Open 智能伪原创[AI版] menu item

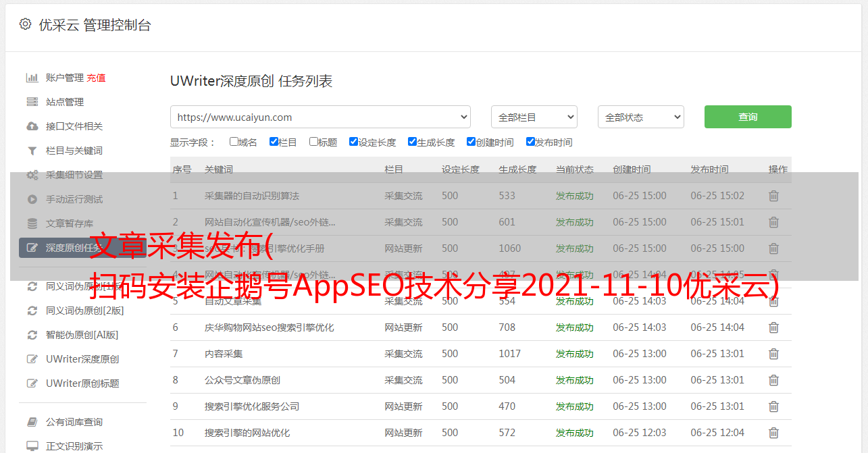pyautogui.click(x=82, y=335)
